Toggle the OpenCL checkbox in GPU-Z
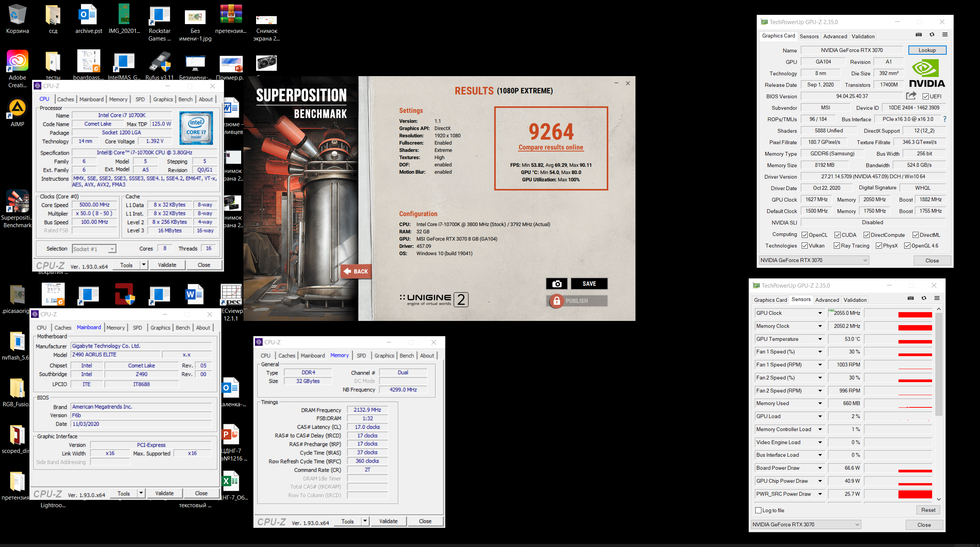This screenshot has height=547, width=980. pos(805,235)
